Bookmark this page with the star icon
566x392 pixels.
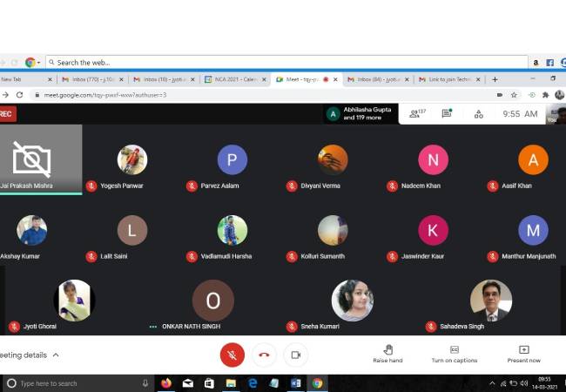pos(515,94)
